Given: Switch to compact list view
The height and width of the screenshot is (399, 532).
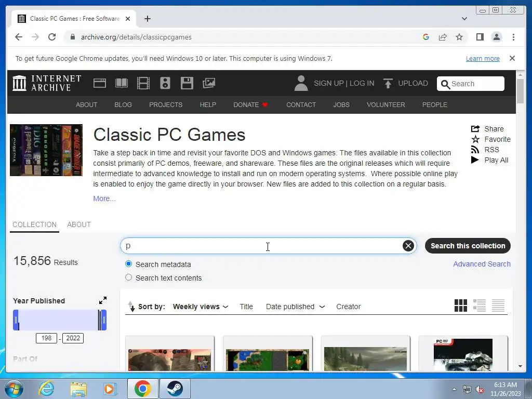Looking at the screenshot, I should pyautogui.click(x=498, y=305).
